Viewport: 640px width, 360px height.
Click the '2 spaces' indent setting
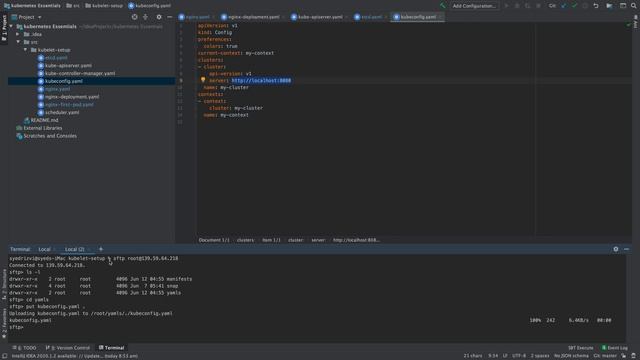point(540,356)
